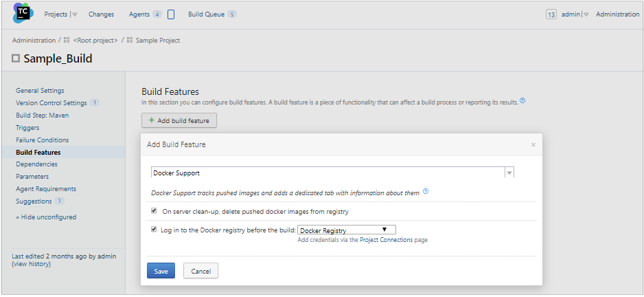This screenshot has height=297, width=644.
Task: Toggle delete pushed docker images on clean-up
Action: coord(154,210)
